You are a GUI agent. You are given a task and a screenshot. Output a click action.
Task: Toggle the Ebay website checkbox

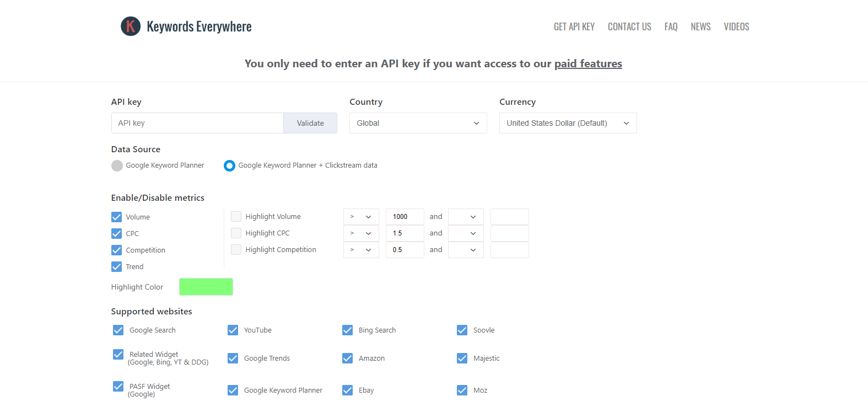point(347,390)
